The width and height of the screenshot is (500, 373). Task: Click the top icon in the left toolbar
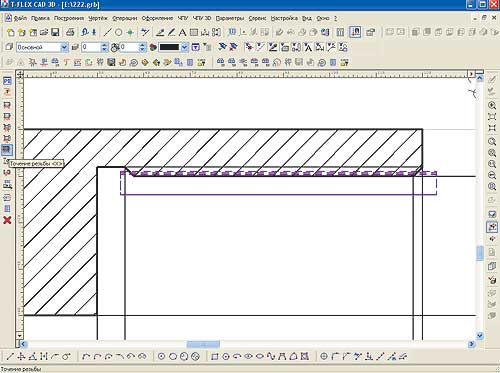pyautogui.click(x=7, y=81)
